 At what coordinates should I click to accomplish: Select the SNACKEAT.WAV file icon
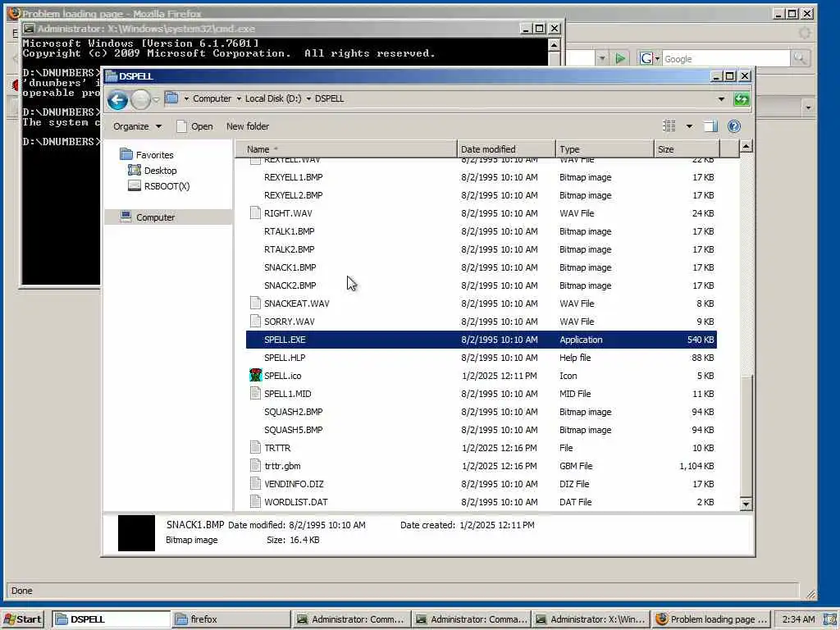point(256,304)
